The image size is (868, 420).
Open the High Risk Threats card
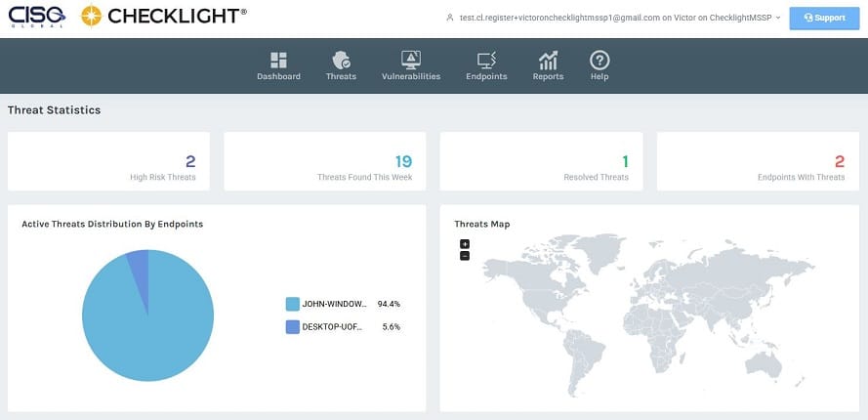pyautogui.click(x=107, y=161)
